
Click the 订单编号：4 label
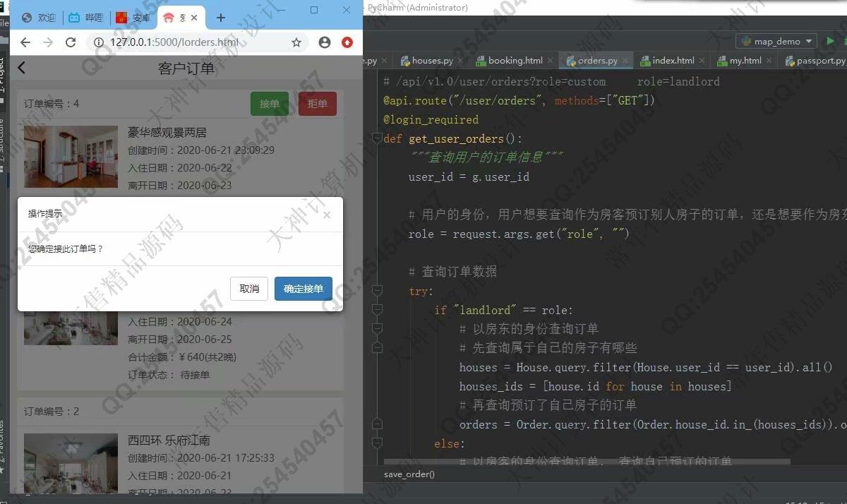pos(52,104)
